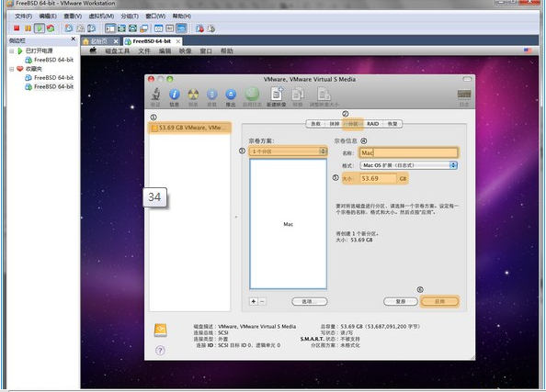Image resolution: width=546 pixels, height=392 pixels.
Task: Click the 选项... Options button
Action: point(309,301)
